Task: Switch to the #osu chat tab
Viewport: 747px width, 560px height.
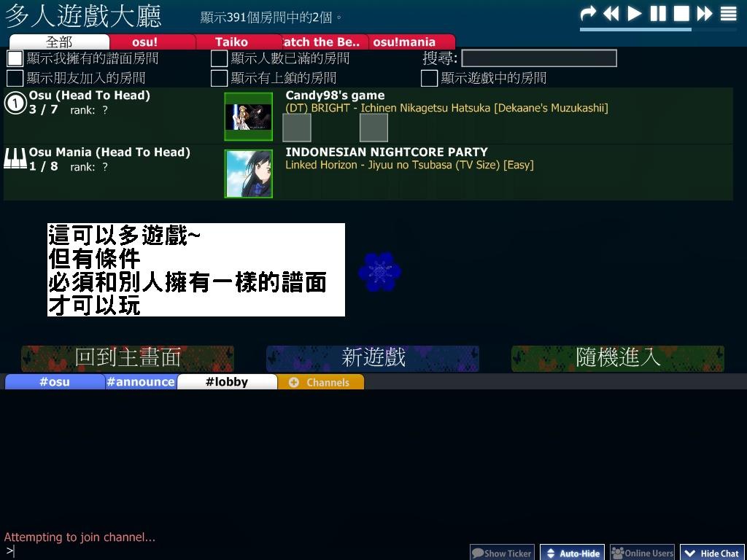Action: pos(55,382)
